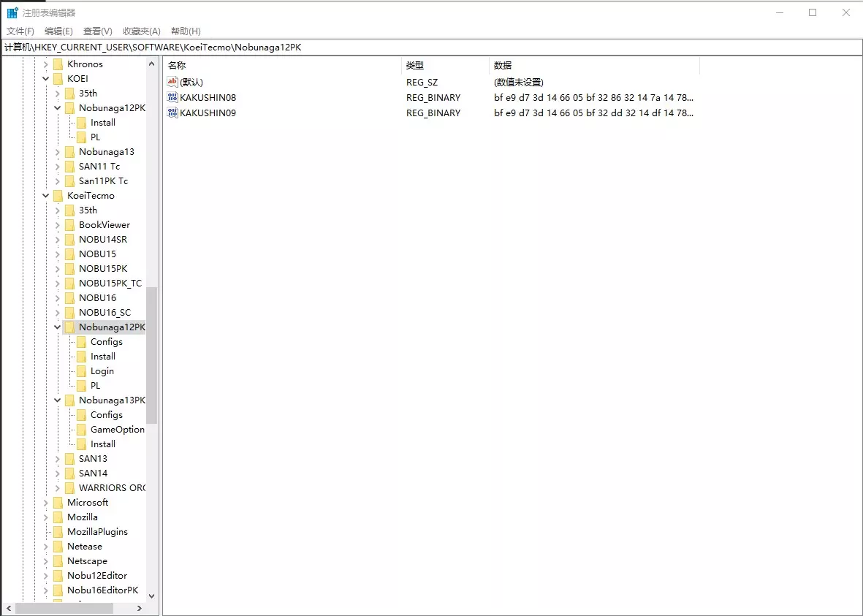This screenshot has width=863, height=616.
Task: Click the BookViewer folder icon
Action: pos(69,224)
